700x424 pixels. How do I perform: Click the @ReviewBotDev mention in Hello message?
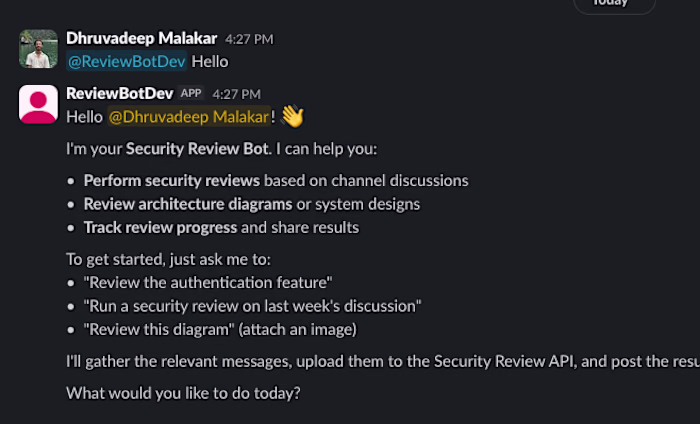(x=126, y=61)
